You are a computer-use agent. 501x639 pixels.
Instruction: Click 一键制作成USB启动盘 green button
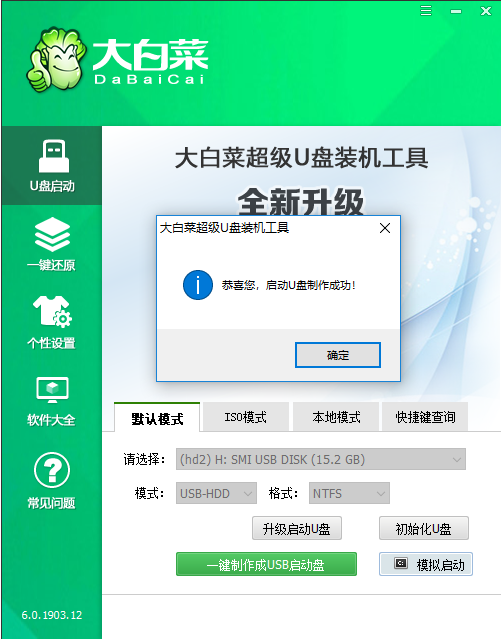[x=266, y=564]
